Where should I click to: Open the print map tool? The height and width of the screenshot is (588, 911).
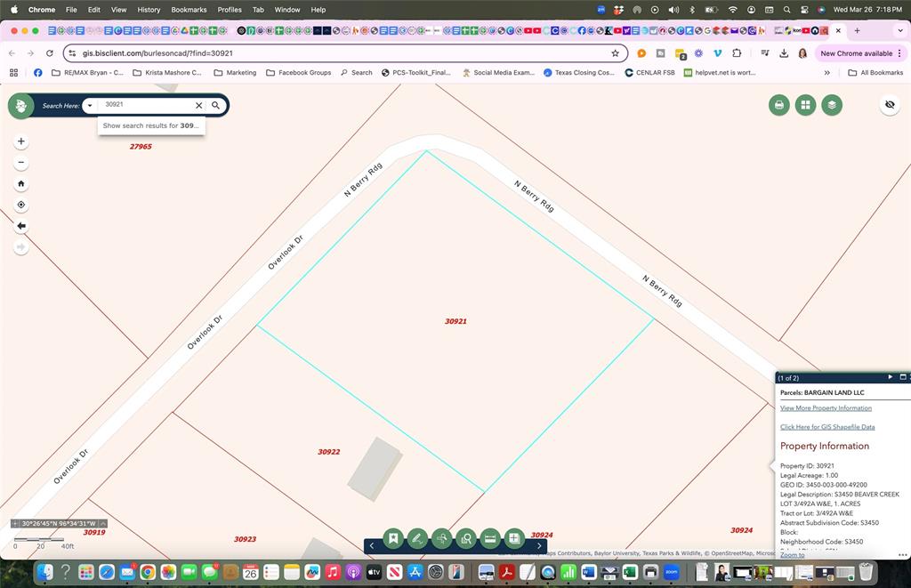pos(779,105)
